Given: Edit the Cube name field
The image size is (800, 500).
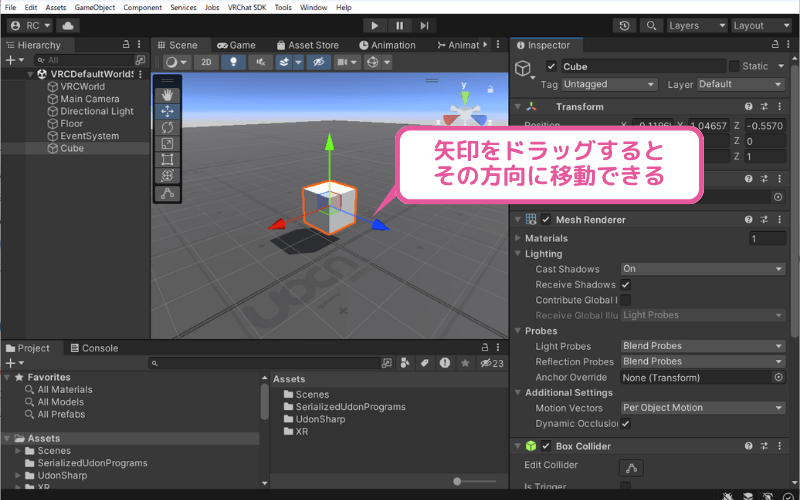Looking at the screenshot, I should click(643, 66).
